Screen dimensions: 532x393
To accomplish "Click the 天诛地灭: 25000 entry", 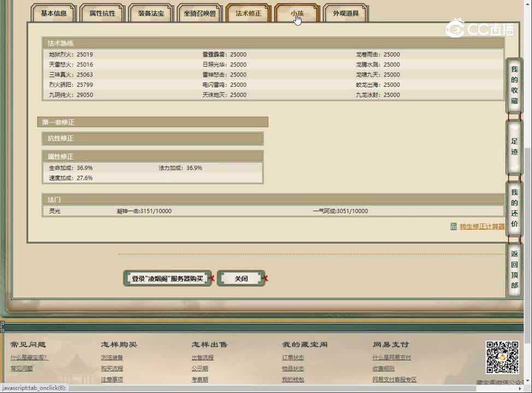I will click(224, 95).
